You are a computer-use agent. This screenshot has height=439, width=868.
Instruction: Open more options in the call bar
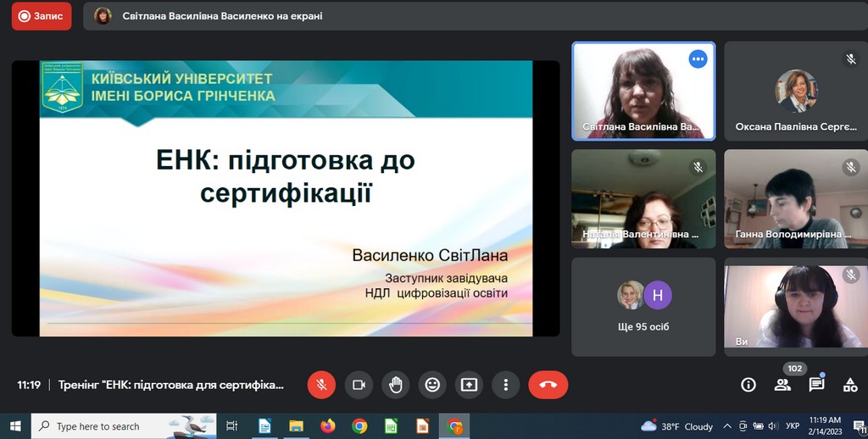[506, 385]
